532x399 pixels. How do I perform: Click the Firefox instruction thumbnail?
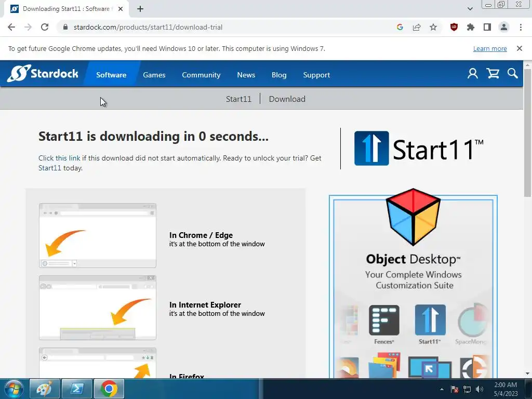tap(98, 363)
